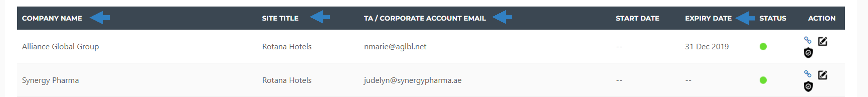868x97 pixels.
Task: Click shield icon in Alliance Global Group row
Action: click(808, 53)
